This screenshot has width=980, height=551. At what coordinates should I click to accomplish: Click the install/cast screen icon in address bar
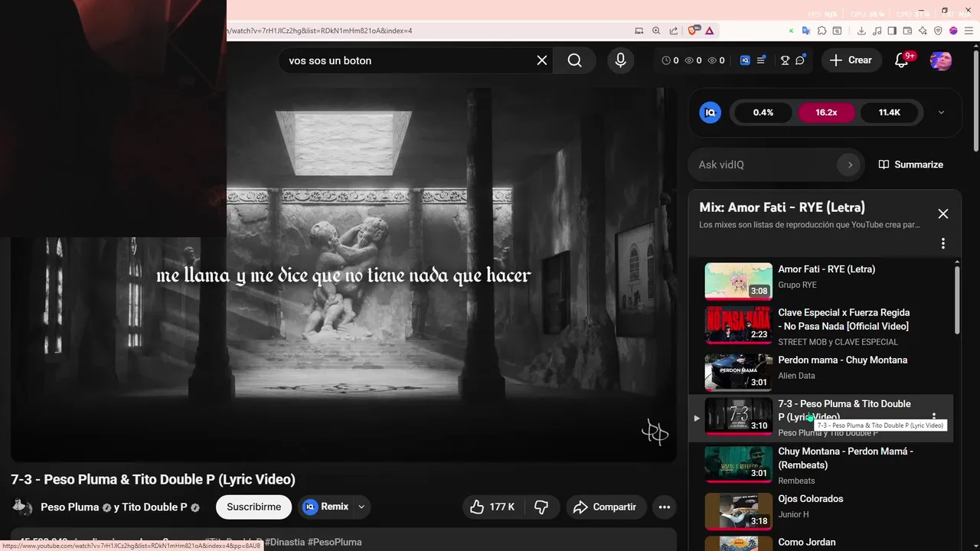(x=639, y=31)
